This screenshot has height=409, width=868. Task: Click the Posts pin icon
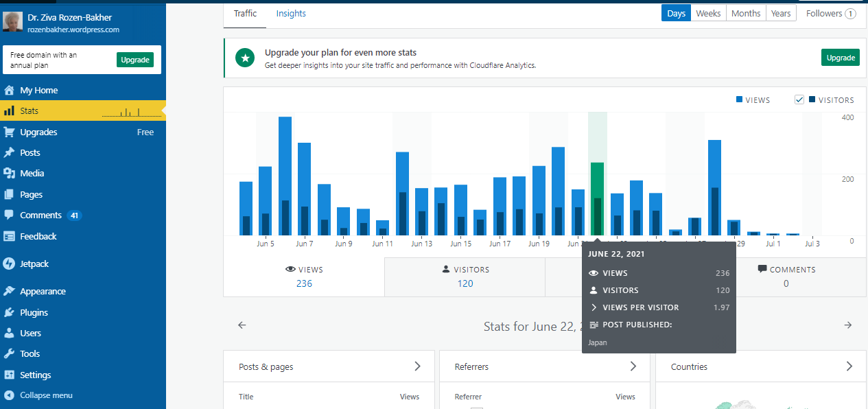9,152
